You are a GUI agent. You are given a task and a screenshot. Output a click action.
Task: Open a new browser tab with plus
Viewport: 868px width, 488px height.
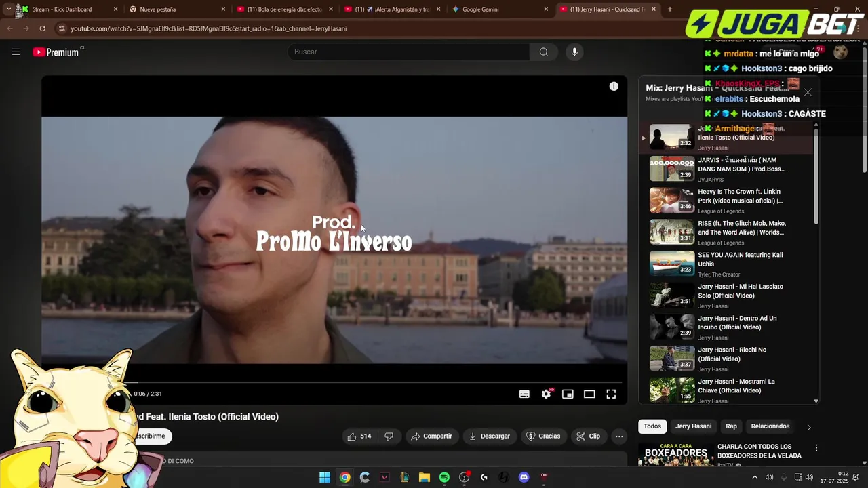click(x=670, y=9)
